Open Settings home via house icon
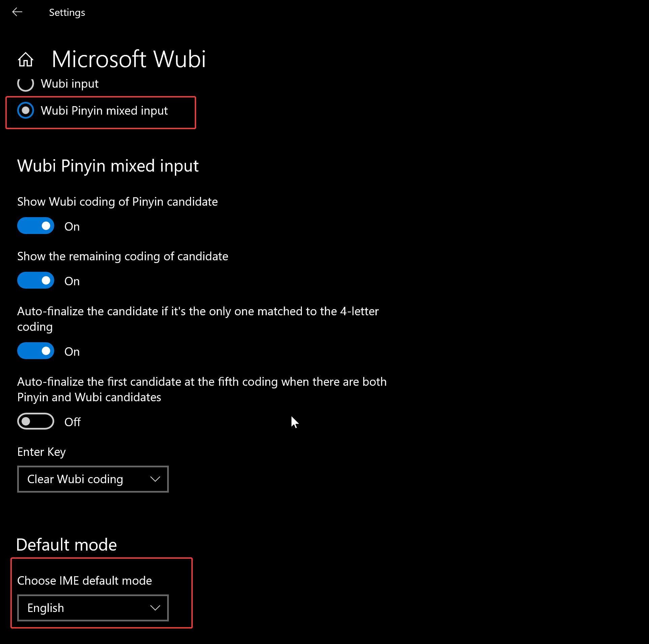Viewport: 649px width, 644px height. (x=26, y=60)
